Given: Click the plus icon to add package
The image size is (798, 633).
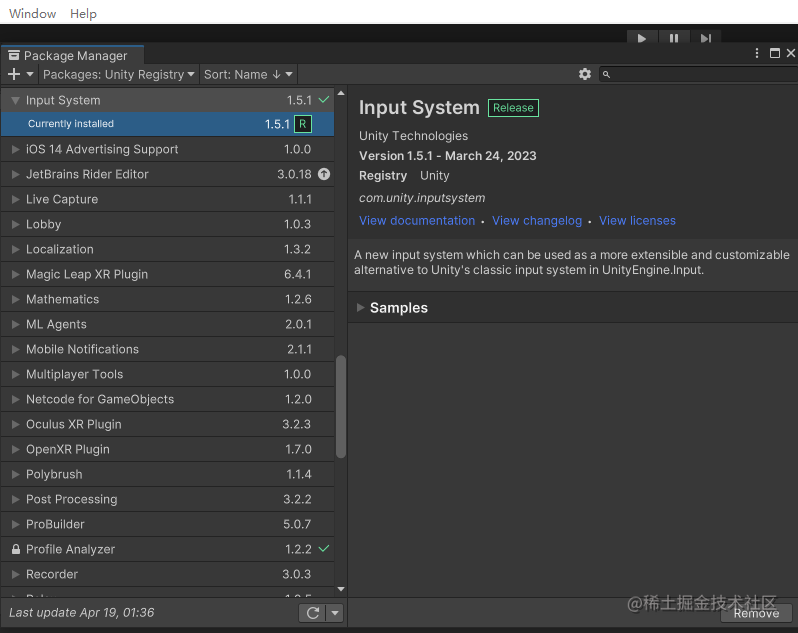Looking at the screenshot, I should 14,74.
